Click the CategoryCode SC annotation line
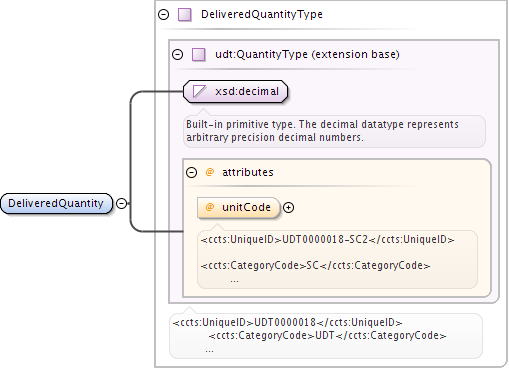The image size is (509, 369). 315,265
